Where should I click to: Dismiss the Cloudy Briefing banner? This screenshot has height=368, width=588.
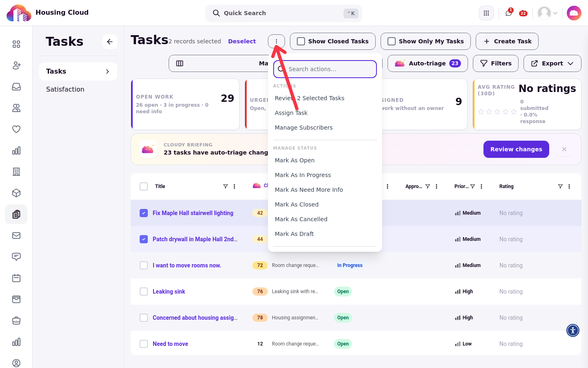click(x=564, y=149)
